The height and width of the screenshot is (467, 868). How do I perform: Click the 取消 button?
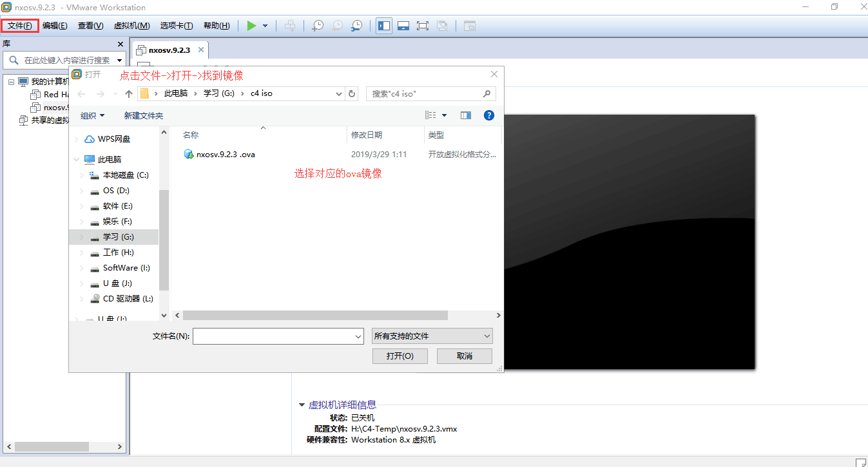coord(465,356)
